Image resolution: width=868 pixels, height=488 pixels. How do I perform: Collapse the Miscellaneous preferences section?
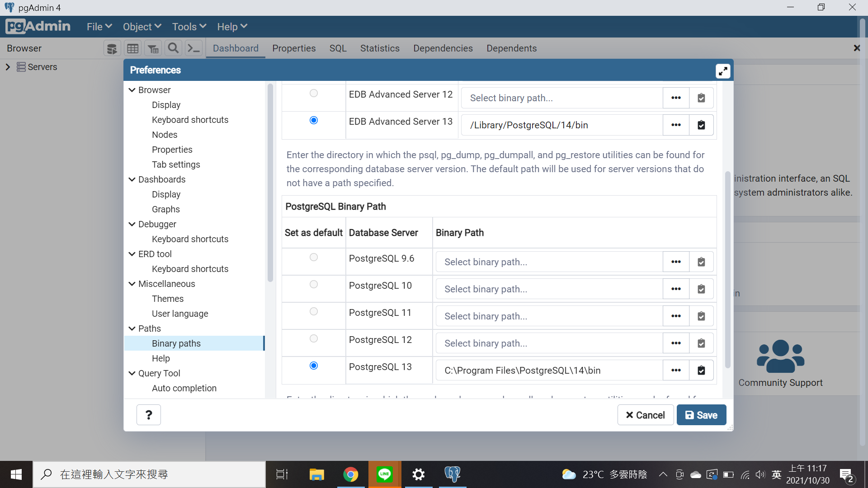(132, 284)
